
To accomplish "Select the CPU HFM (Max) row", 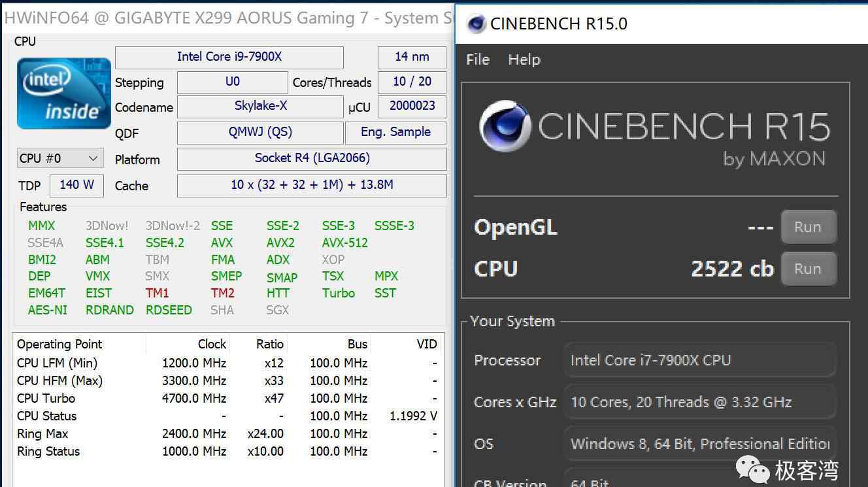I will point(227,380).
